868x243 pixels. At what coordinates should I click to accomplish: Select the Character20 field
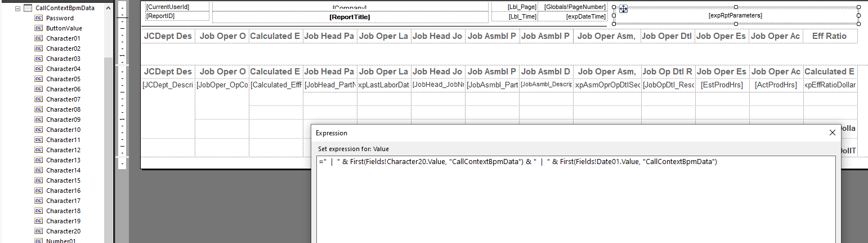[x=63, y=231]
